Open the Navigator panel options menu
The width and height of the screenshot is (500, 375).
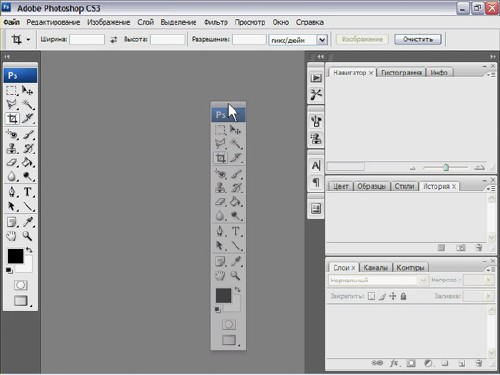[490, 75]
